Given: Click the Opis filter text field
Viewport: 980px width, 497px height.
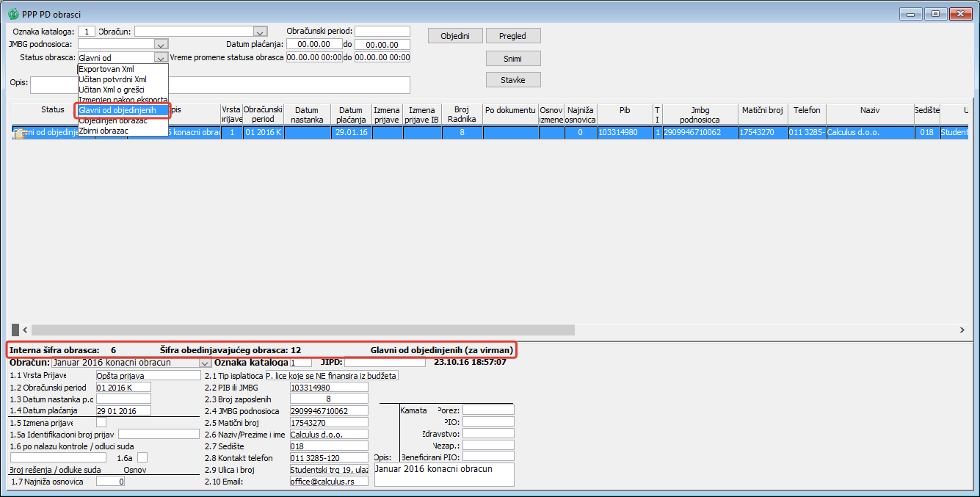Looking at the screenshot, I should 219,86.
